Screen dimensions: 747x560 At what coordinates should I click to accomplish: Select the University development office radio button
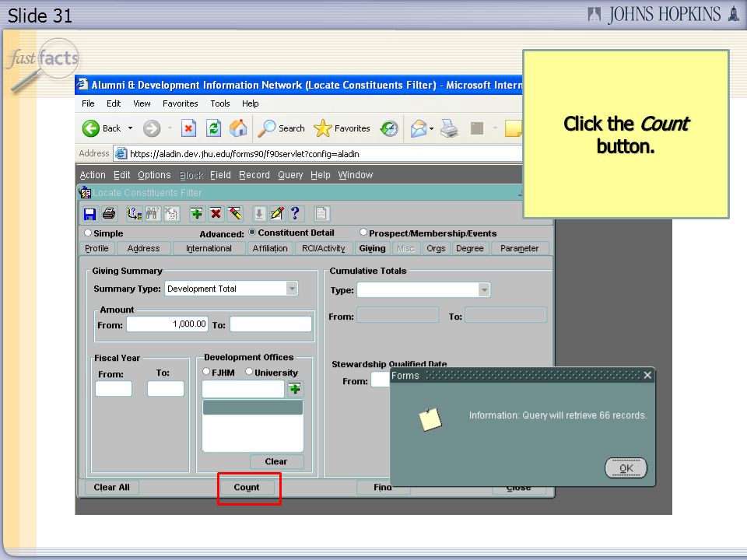click(249, 372)
